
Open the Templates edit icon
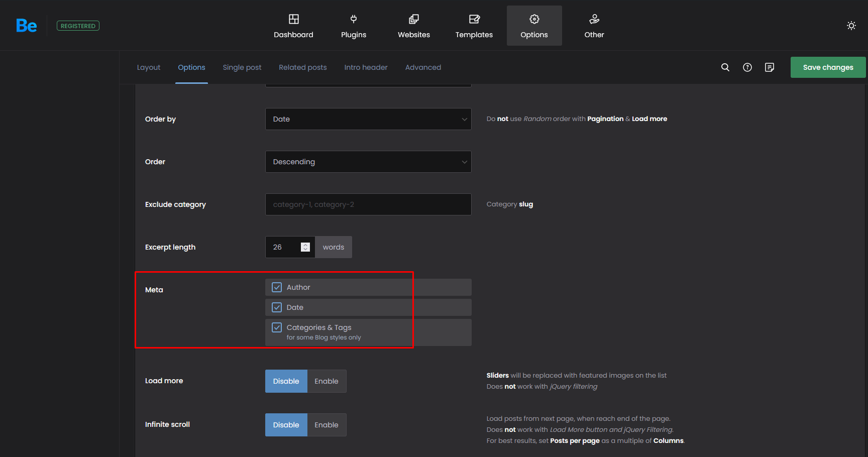[x=474, y=19]
